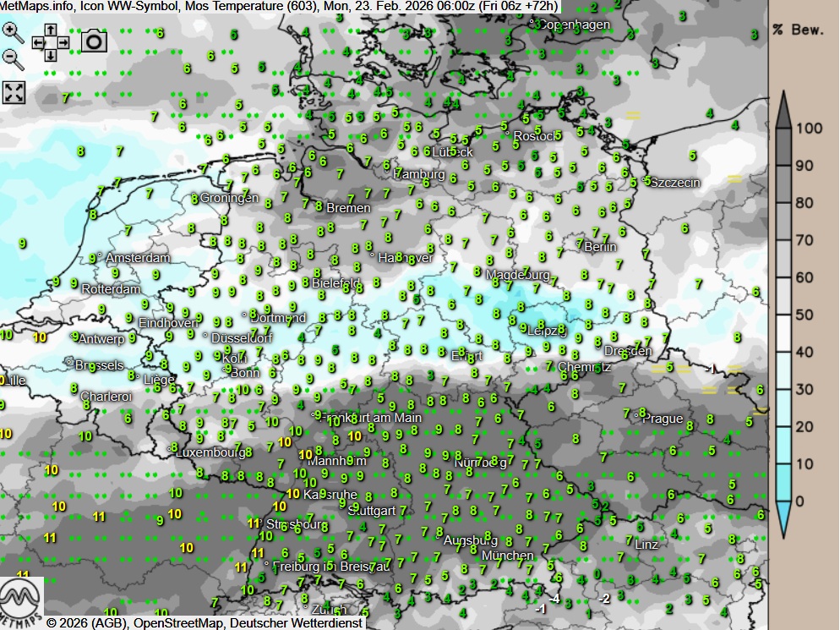Click the 0 value on cloud-cover scale

(x=799, y=501)
